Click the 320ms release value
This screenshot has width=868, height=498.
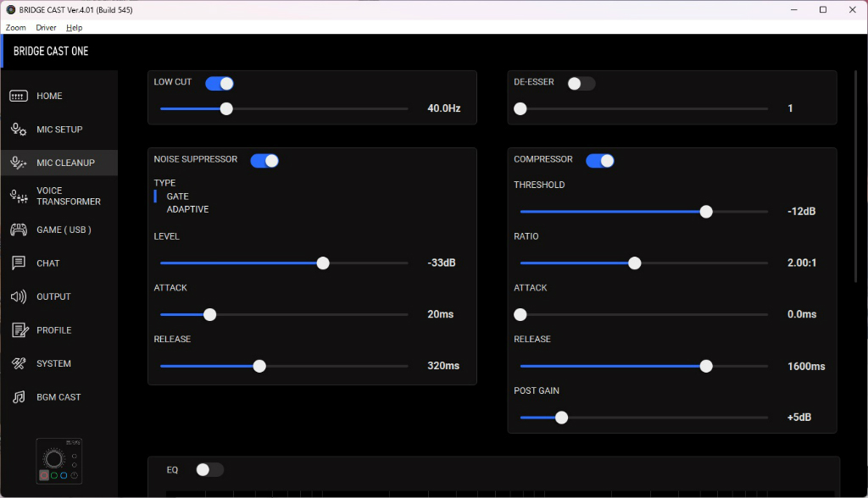pyautogui.click(x=442, y=366)
